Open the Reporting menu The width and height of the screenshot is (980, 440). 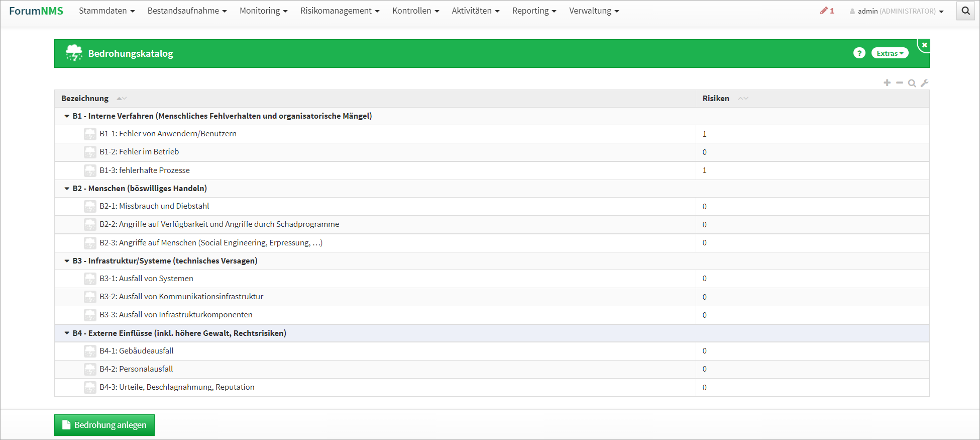coord(534,11)
